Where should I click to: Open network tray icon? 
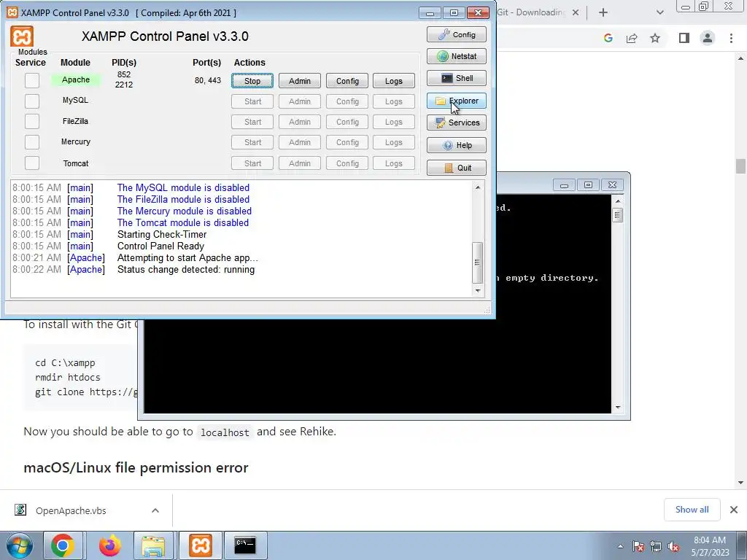(656, 546)
